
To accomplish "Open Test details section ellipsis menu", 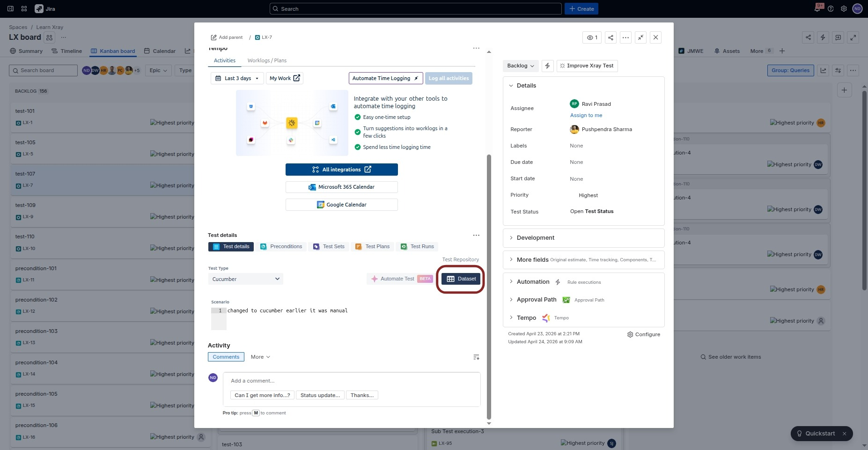I will [476, 235].
